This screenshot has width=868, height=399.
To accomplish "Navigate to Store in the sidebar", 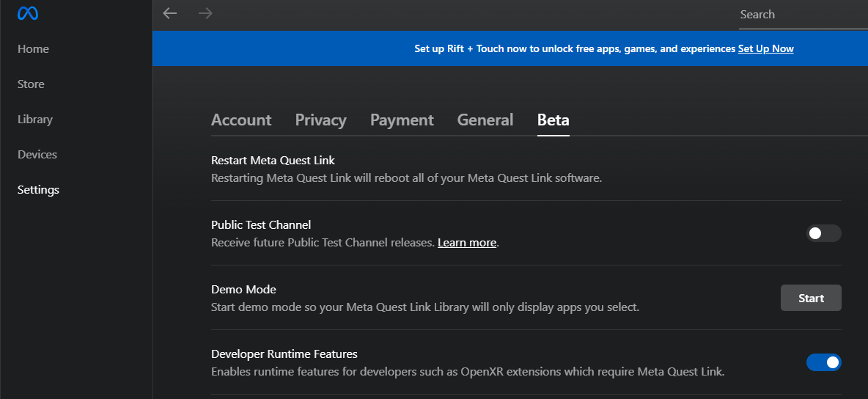I will pyautogui.click(x=31, y=84).
